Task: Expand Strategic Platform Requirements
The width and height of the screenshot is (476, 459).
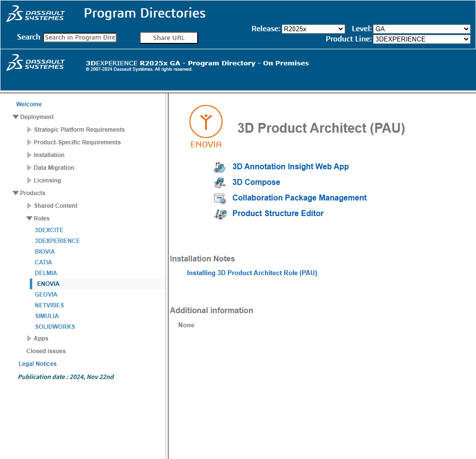Action: pyautogui.click(x=29, y=130)
